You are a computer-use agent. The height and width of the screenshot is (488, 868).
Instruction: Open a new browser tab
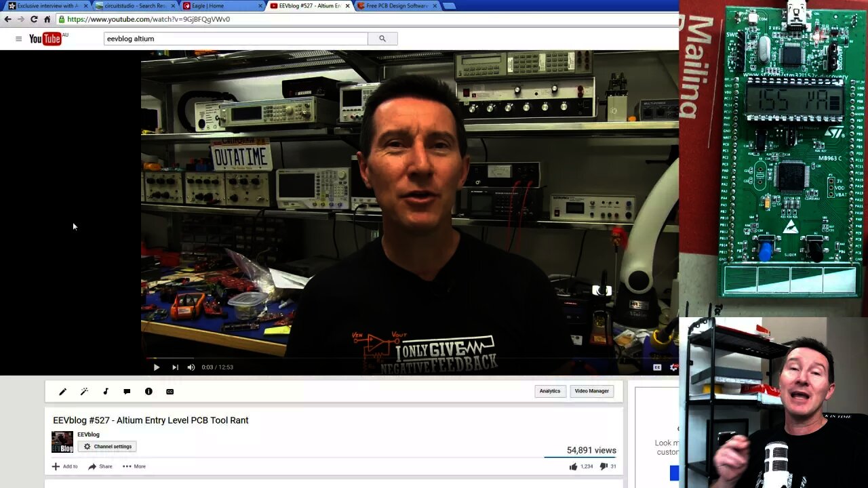(x=449, y=6)
